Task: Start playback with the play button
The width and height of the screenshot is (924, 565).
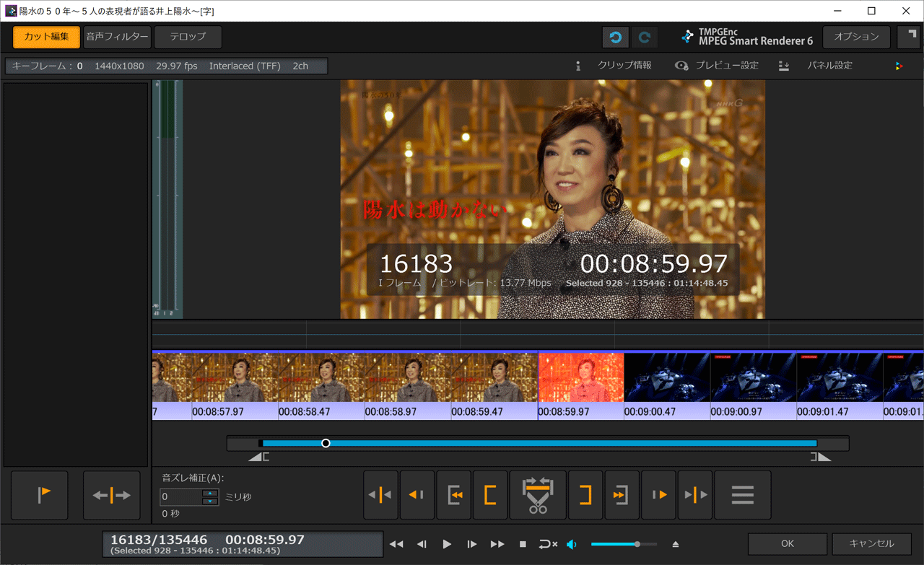Action: [447, 544]
